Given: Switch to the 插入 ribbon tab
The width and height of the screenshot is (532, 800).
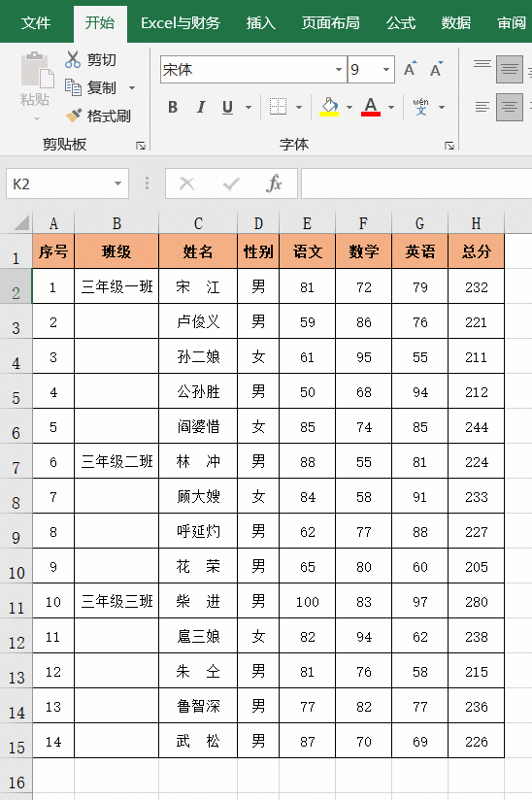Looking at the screenshot, I should 260,23.
